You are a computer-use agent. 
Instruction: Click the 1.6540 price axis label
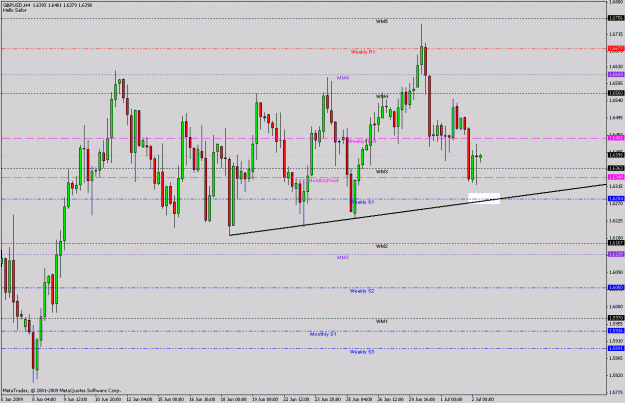(616, 100)
